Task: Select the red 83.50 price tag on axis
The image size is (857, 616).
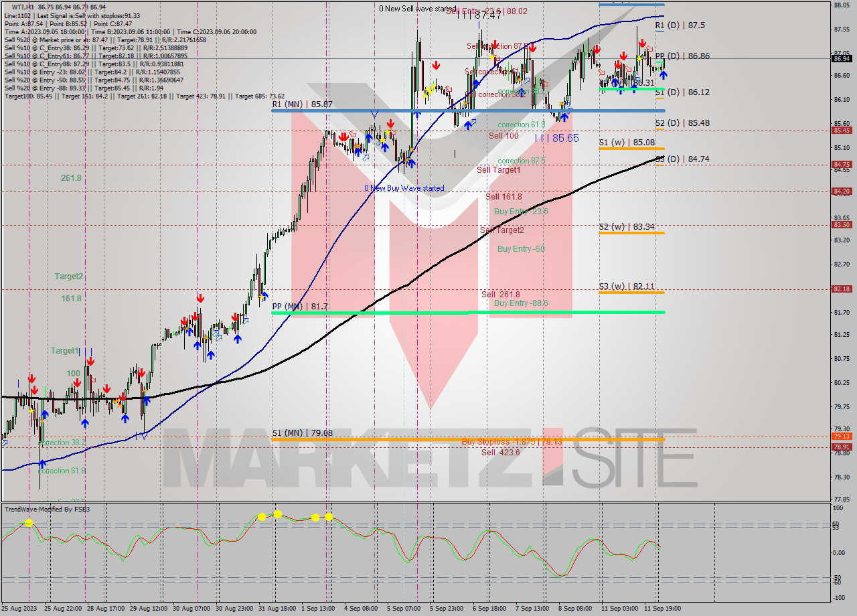Action: (x=842, y=225)
